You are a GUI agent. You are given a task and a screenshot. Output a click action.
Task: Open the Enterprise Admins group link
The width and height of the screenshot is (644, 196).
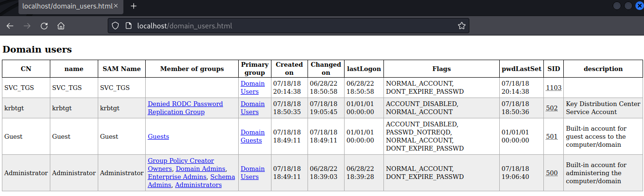(x=177, y=177)
